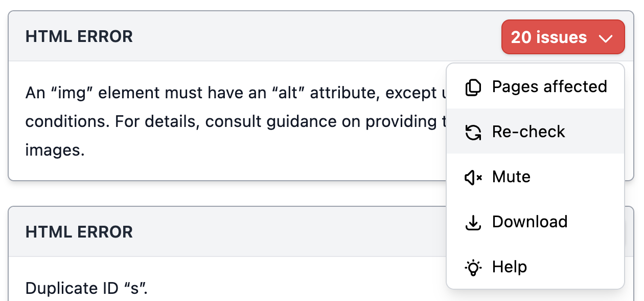Click the HTML ERROR heading above Duplicate ID
This screenshot has width=644, height=301.
(x=79, y=232)
